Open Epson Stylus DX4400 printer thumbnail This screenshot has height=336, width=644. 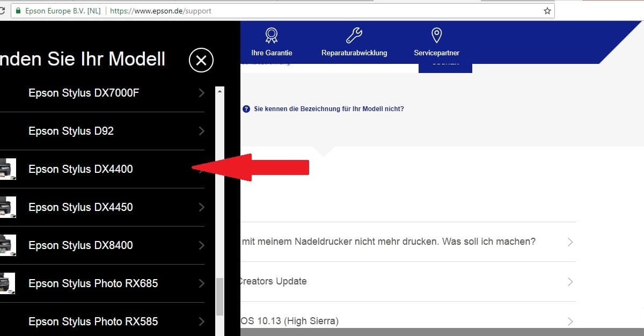[x=8, y=169]
